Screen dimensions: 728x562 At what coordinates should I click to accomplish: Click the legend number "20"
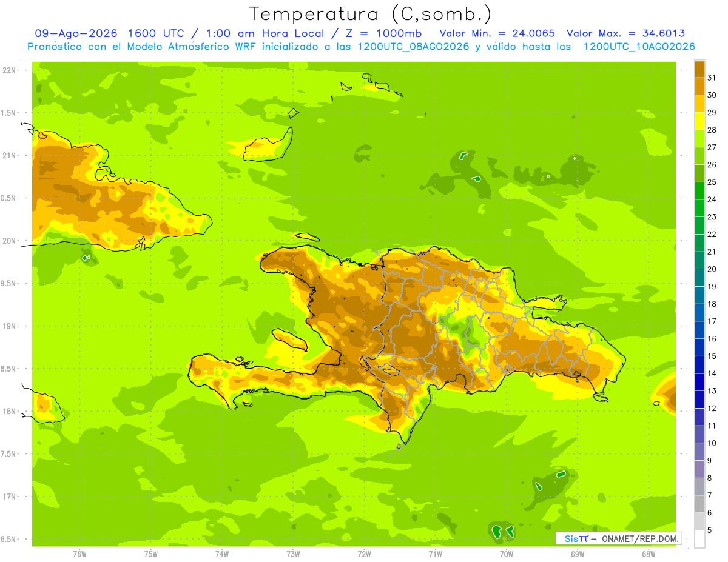712,269
